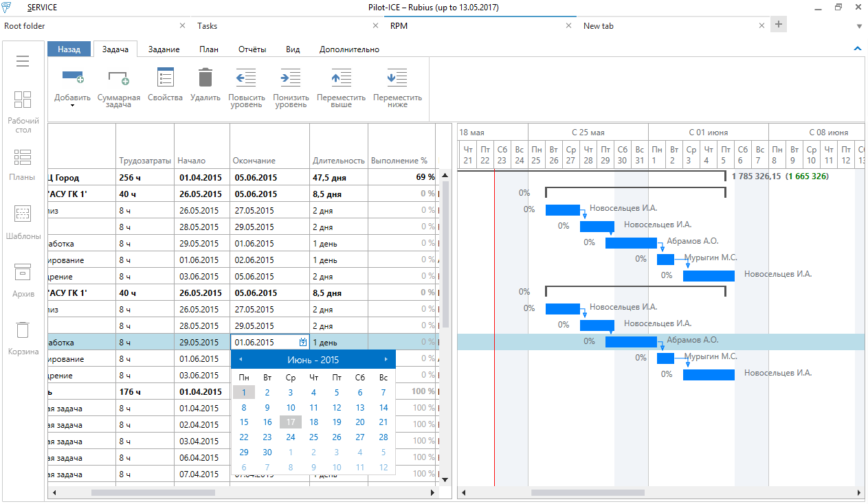Click Повысить уровень icon
868x504 pixels.
[246, 77]
